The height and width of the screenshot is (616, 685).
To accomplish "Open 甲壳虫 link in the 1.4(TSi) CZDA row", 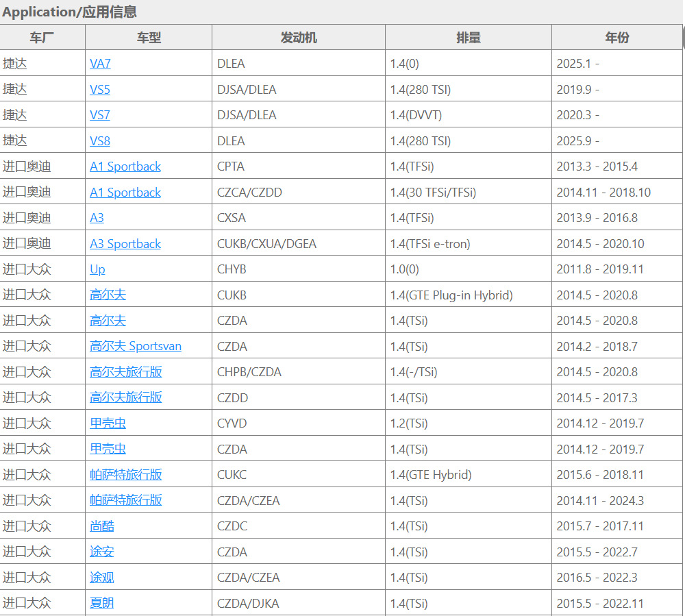I will point(108,449).
